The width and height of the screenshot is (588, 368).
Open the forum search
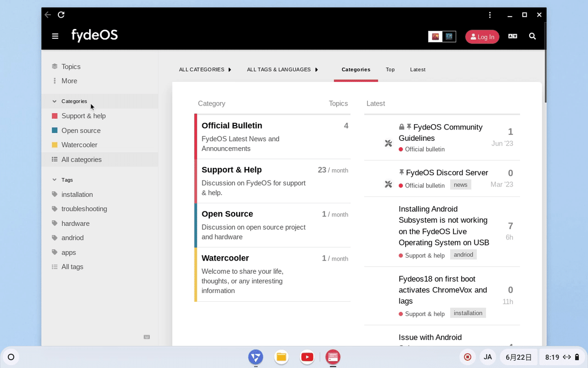[532, 36]
